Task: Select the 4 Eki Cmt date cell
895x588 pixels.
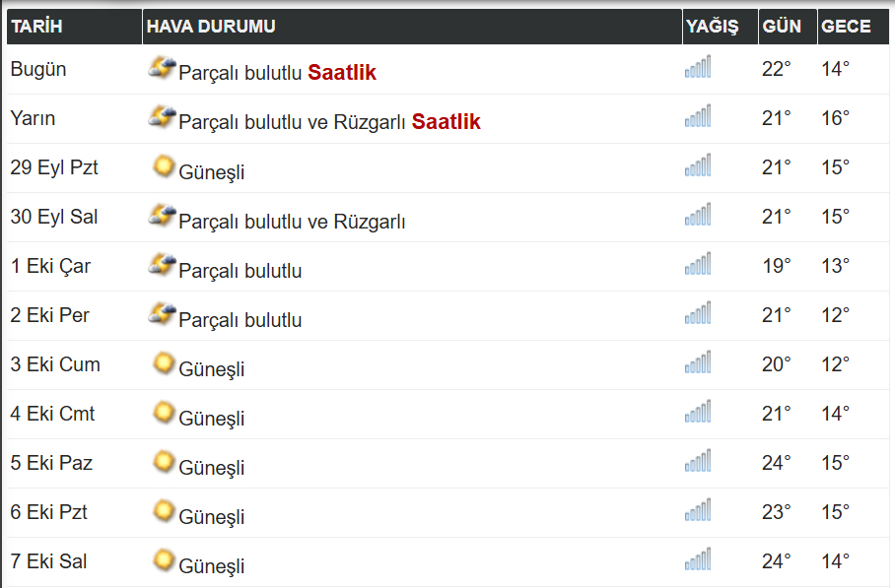Action: (x=52, y=414)
